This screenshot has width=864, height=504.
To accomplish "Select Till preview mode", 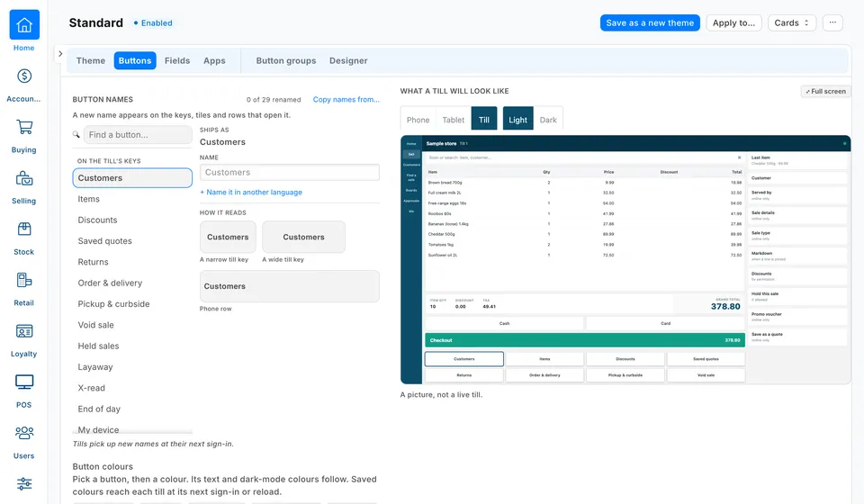I will [x=484, y=120].
